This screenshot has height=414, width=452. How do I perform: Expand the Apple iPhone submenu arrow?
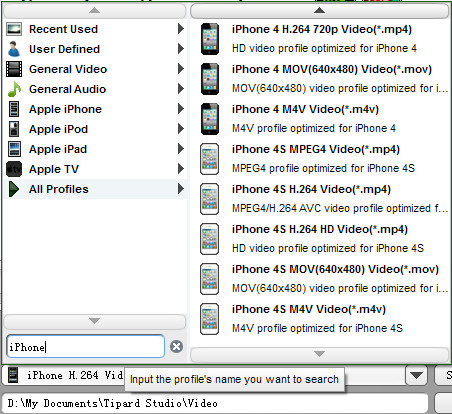coord(181,109)
